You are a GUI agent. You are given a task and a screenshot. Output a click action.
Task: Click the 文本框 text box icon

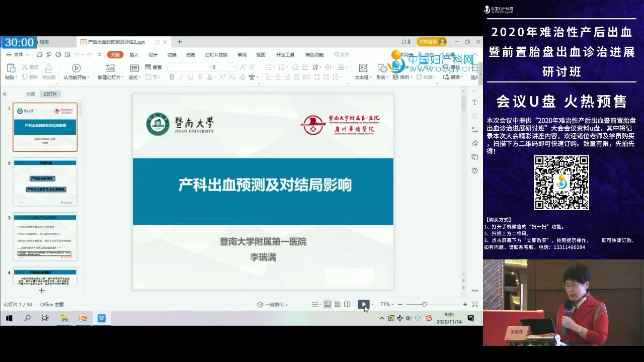(362, 68)
